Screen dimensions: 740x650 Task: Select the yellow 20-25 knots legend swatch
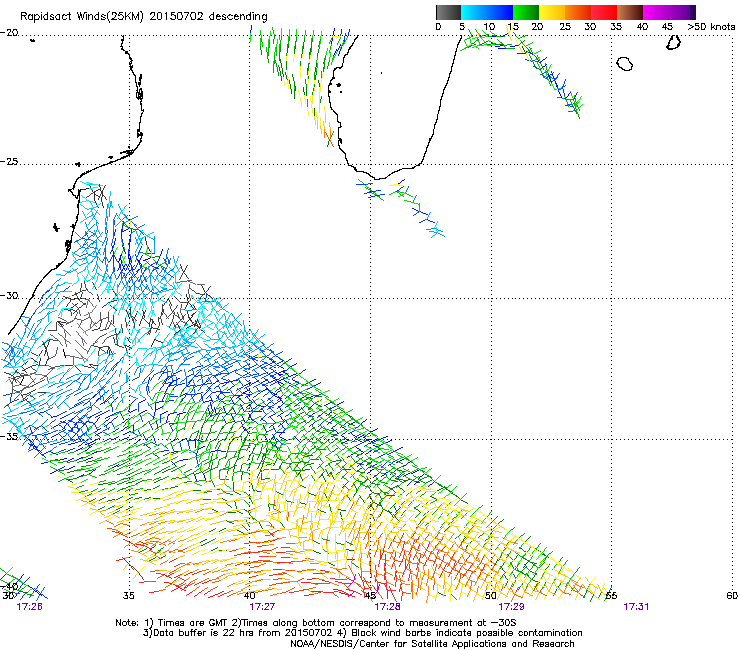(x=552, y=12)
